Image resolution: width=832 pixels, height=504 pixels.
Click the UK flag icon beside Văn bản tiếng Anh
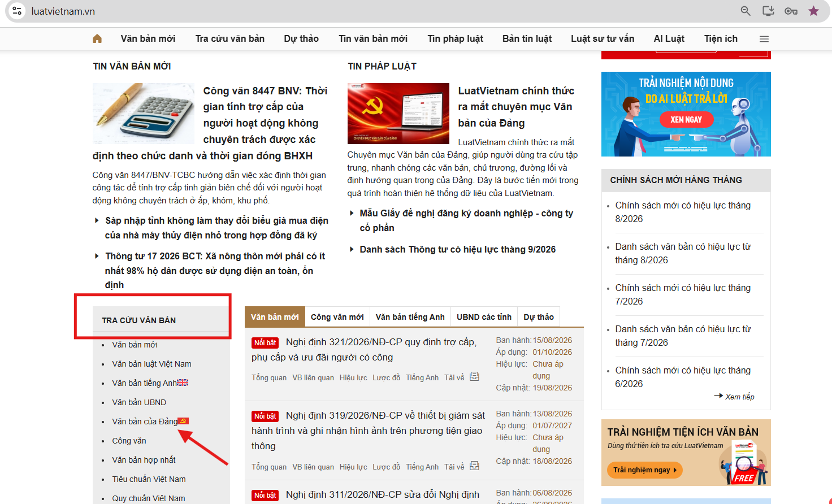coord(183,383)
